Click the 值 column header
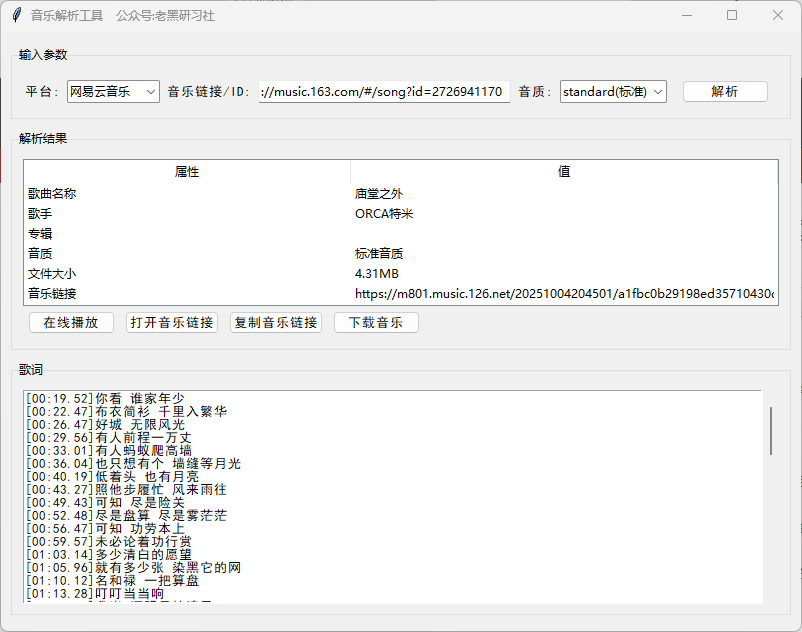 click(564, 172)
